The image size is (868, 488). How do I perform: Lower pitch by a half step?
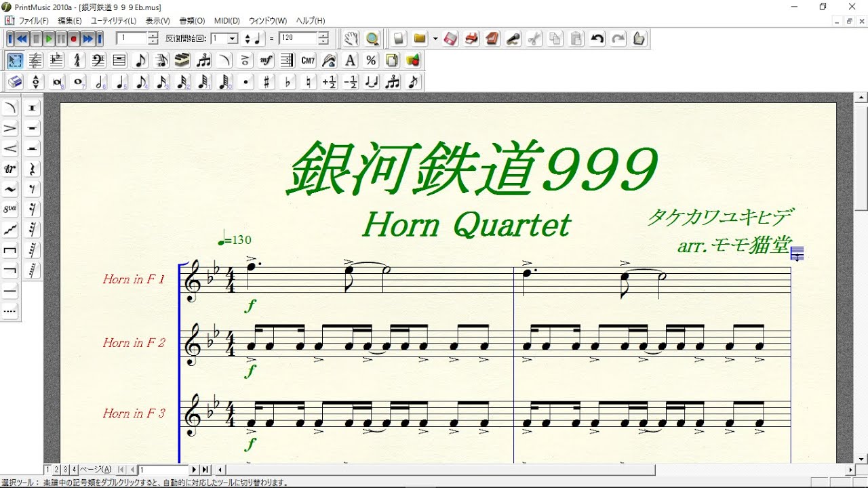[x=351, y=82]
